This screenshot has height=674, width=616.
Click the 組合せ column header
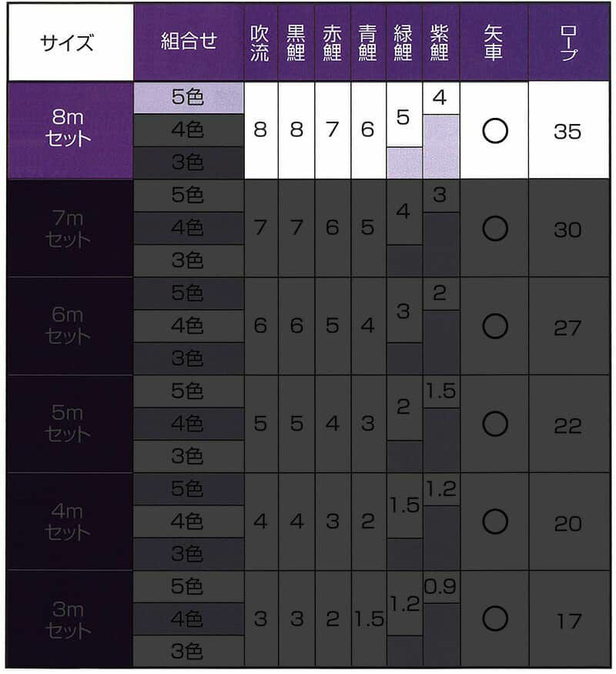point(188,42)
